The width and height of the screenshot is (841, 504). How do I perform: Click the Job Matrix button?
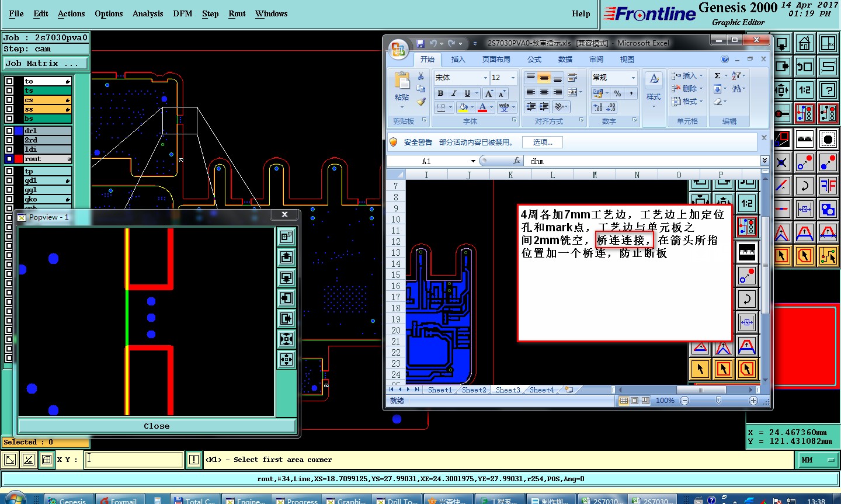(46, 63)
